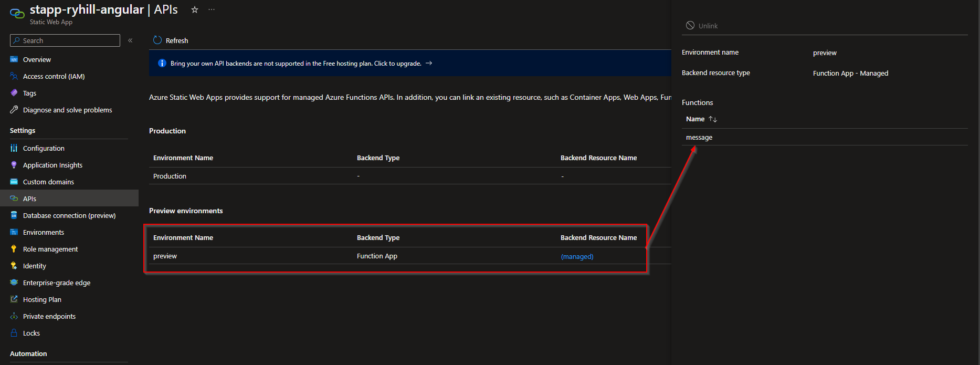The width and height of the screenshot is (980, 365).
Task: Click the Hosting Plan icon
Action: tap(14, 299)
